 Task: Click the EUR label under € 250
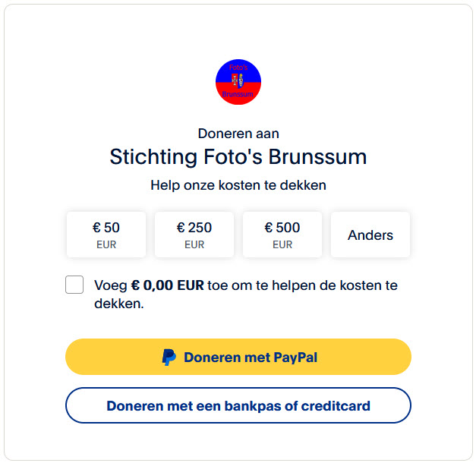[194, 244]
